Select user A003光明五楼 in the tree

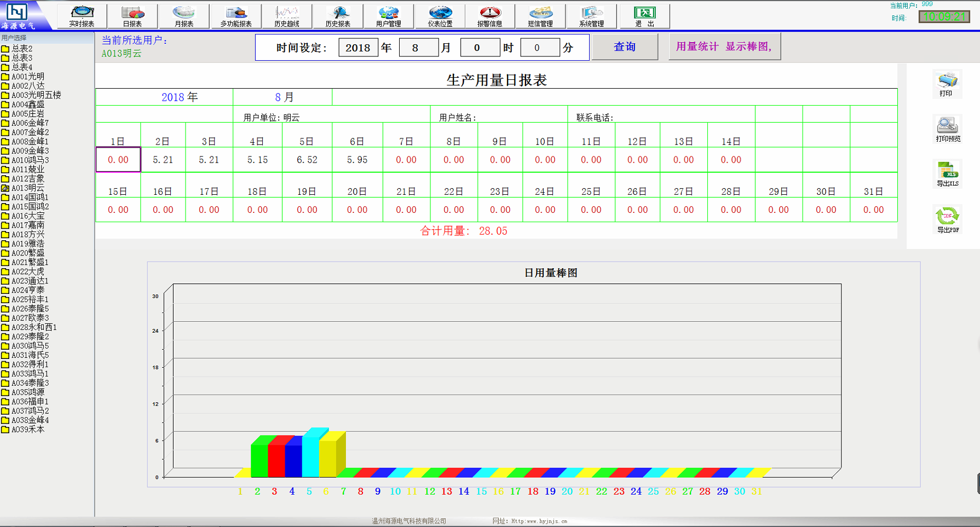tap(36, 95)
